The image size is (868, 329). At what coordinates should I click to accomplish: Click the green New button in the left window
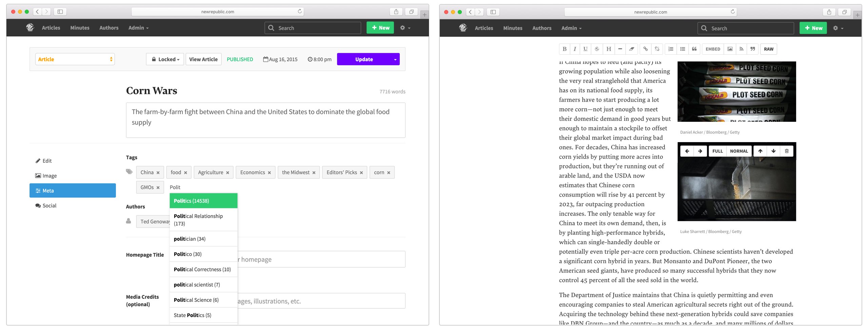click(380, 28)
